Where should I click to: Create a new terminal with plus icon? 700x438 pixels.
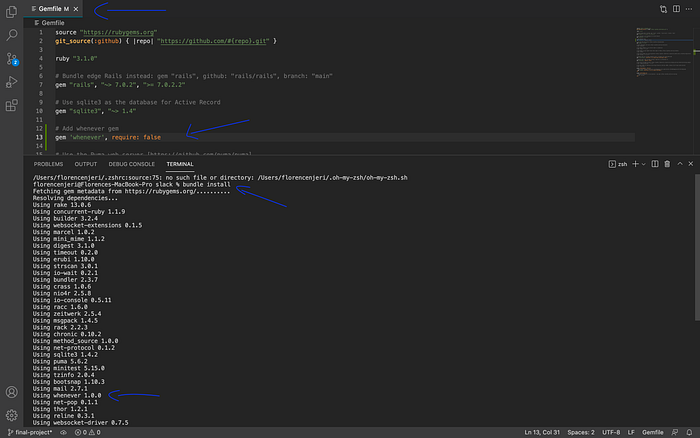(x=635, y=164)
